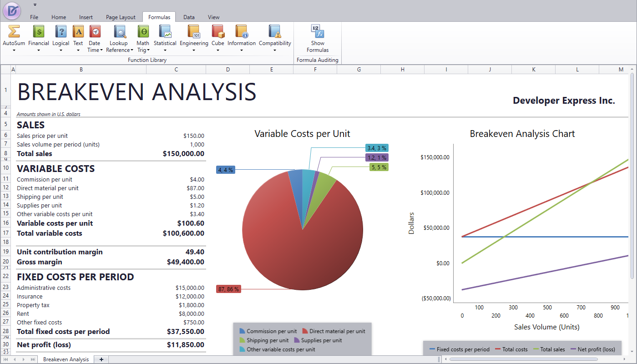Open the Information functions icon
Viewport: 637px width, 364px height.
242,31
